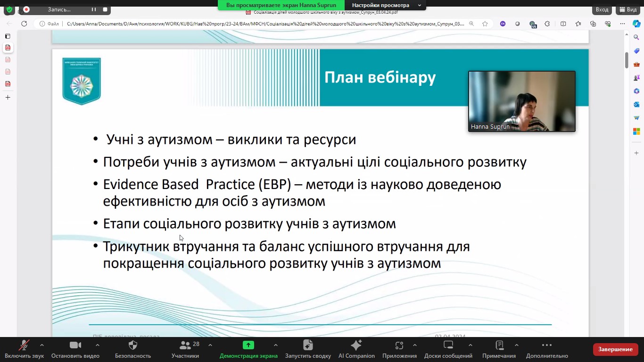Screen dimensions: 644x362
Task: Open the Примечания notes icon
Action: pyautogui.click(x=499, y=346)
